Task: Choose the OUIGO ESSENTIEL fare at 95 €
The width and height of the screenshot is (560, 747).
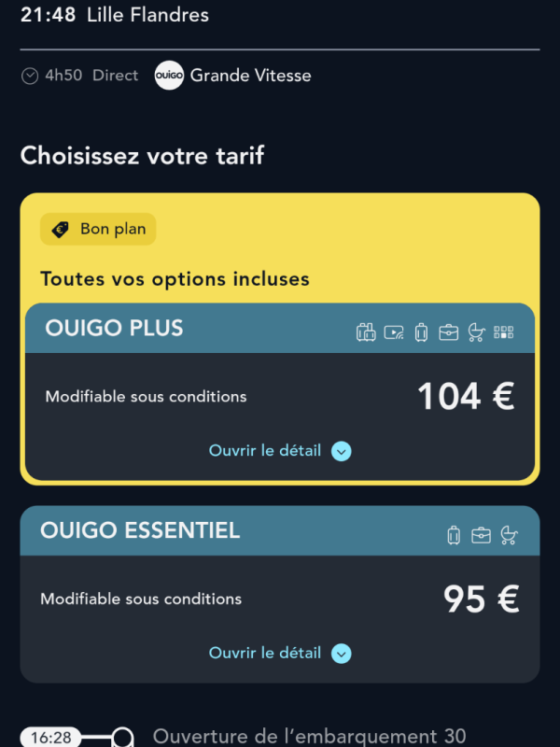Action: (x=481, y=599)
